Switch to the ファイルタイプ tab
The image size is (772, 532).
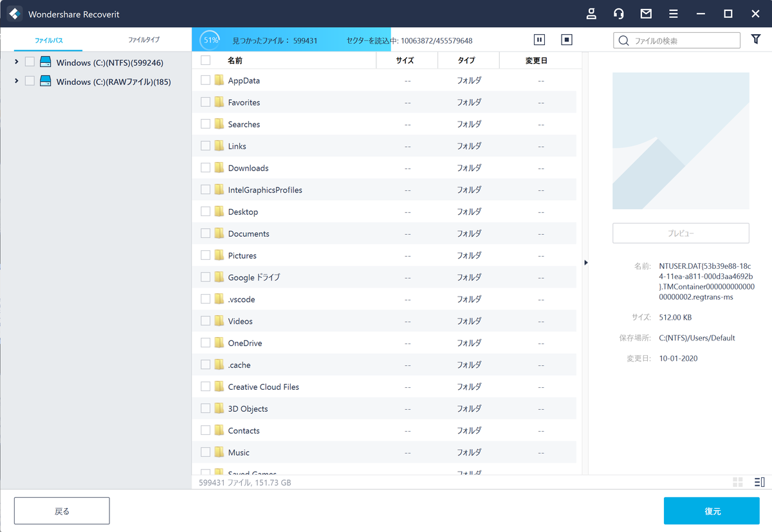tap(143, 40)
